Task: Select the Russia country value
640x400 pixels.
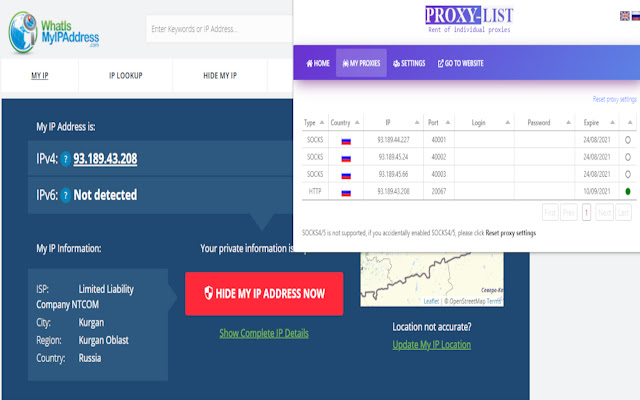Action: [90, 358]
